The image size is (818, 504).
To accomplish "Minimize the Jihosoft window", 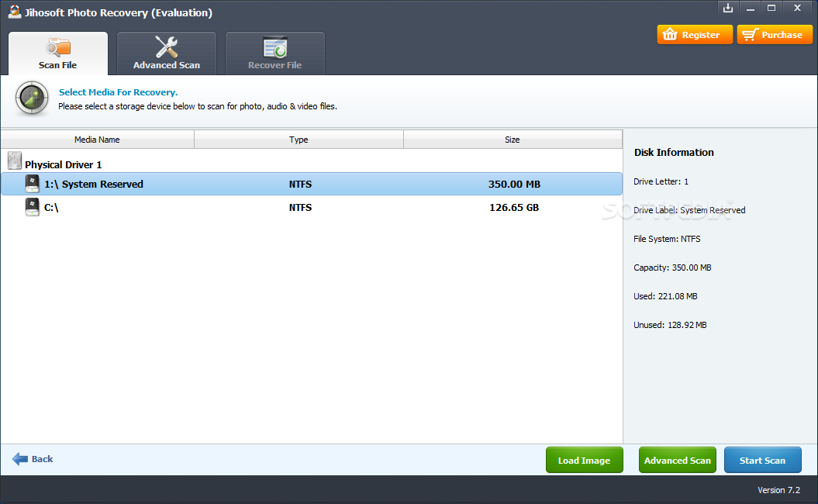I will click(751, 8).
